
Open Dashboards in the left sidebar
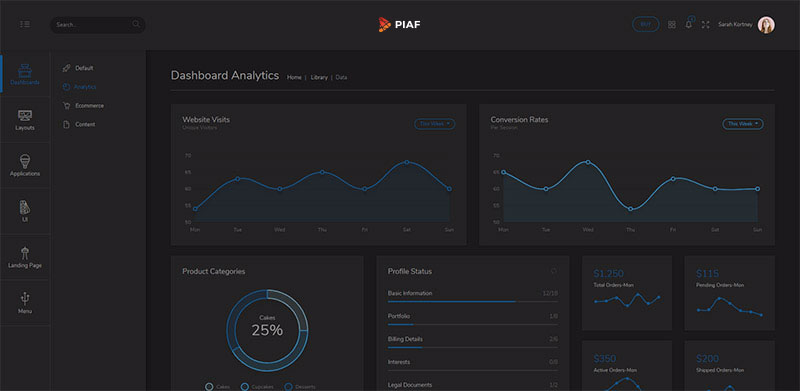25,74
